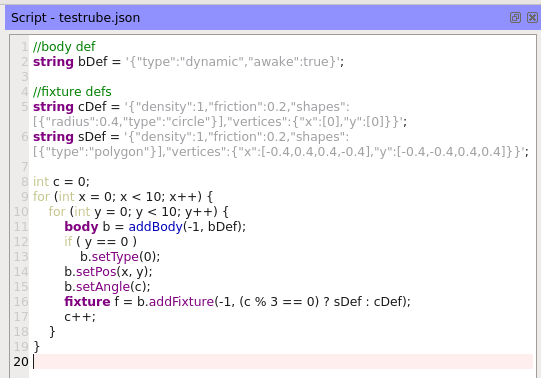Viewport: 541px width, 378px height.
Task: Click the closing brace on line 19
Action: (37, 347)
